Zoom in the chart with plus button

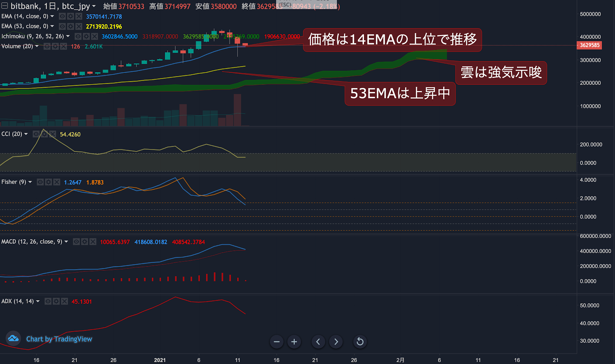(294, 341)
